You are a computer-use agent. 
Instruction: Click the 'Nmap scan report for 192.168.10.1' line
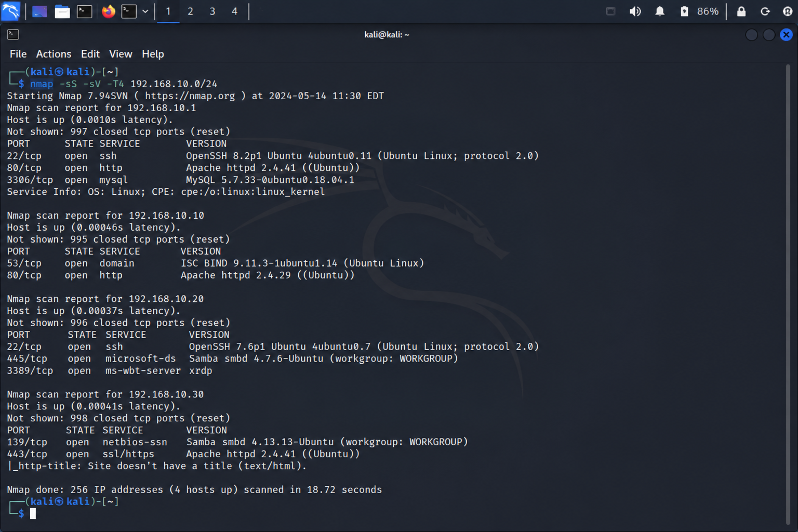click(x=101, y=108)
